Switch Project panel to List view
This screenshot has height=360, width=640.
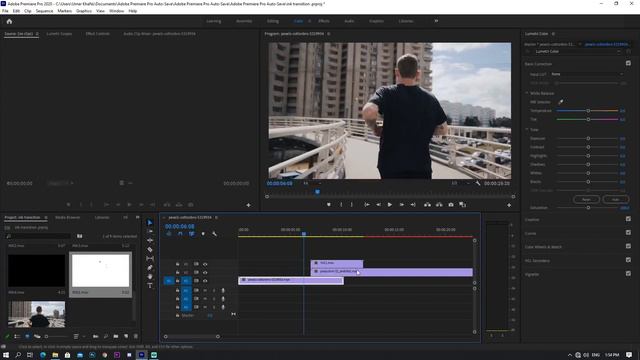17,336
